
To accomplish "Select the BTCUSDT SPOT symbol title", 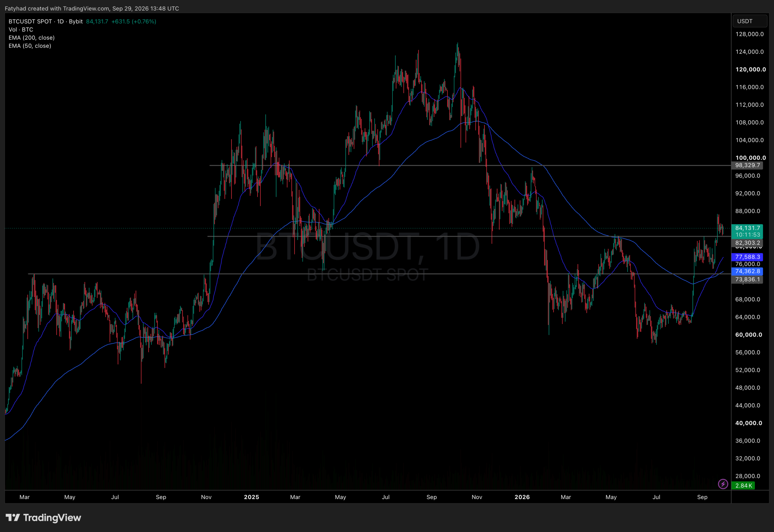I will [x=30, y=21].
